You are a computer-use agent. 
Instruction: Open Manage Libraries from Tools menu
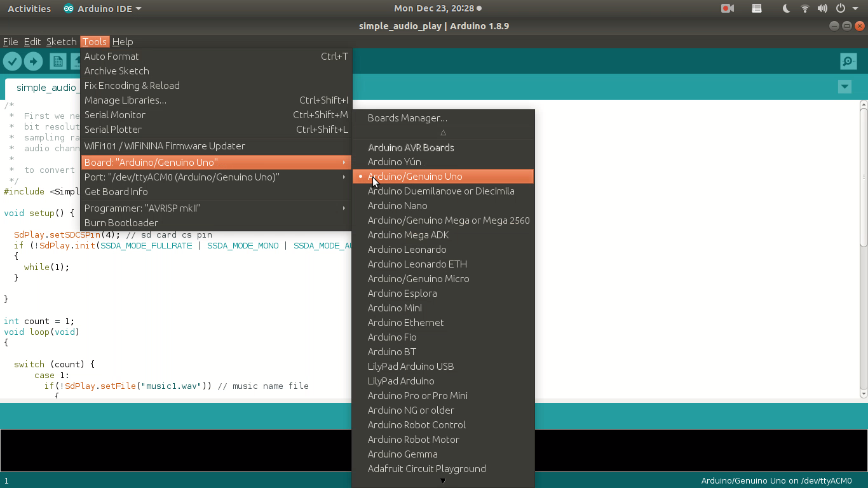(216, 100)
